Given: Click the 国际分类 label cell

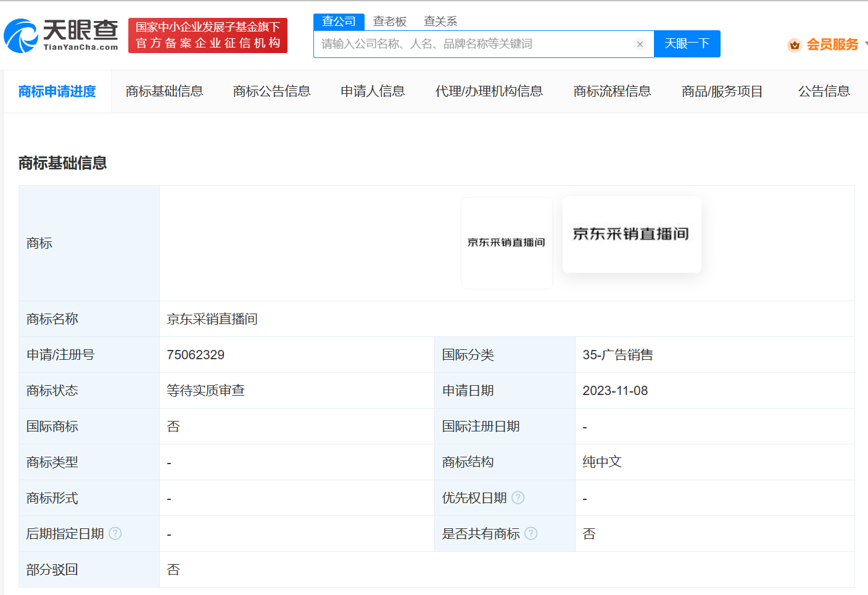Looking at the screenshot, I should point(505,355).
